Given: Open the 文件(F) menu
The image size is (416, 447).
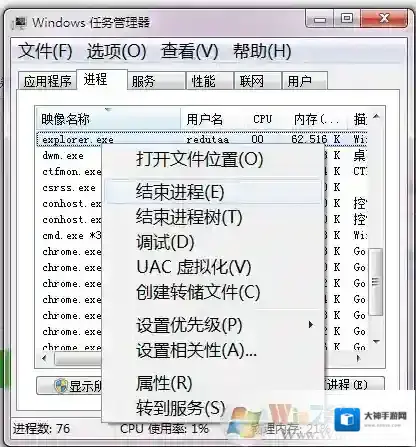Looking at the screenshot, I should (x=45, y=51).
